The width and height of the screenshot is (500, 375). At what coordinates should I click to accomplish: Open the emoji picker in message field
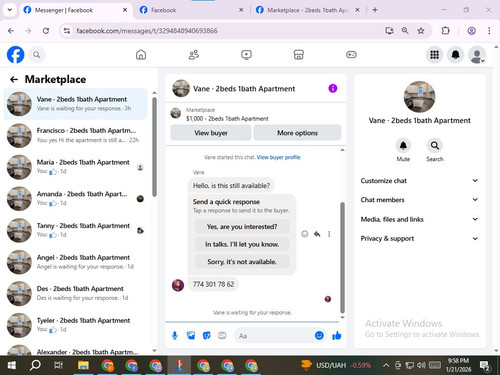pos(319,336)
